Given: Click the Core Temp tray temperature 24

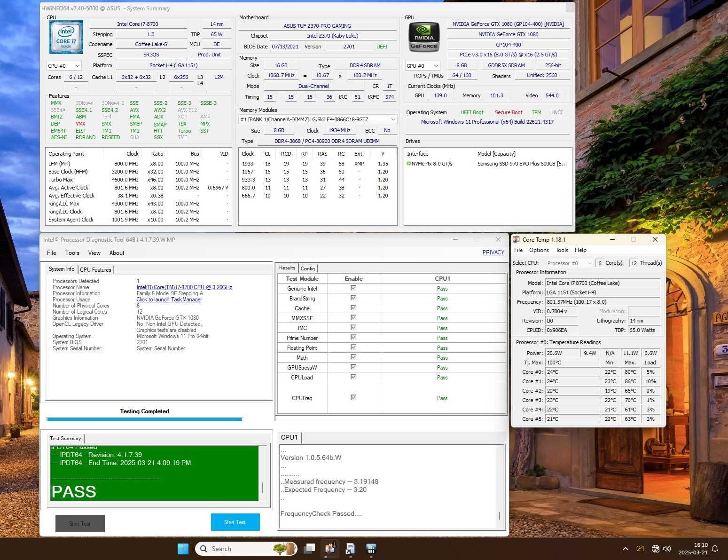Looking at the screenshot, I should pyautogui.click(x=640, y=549).
